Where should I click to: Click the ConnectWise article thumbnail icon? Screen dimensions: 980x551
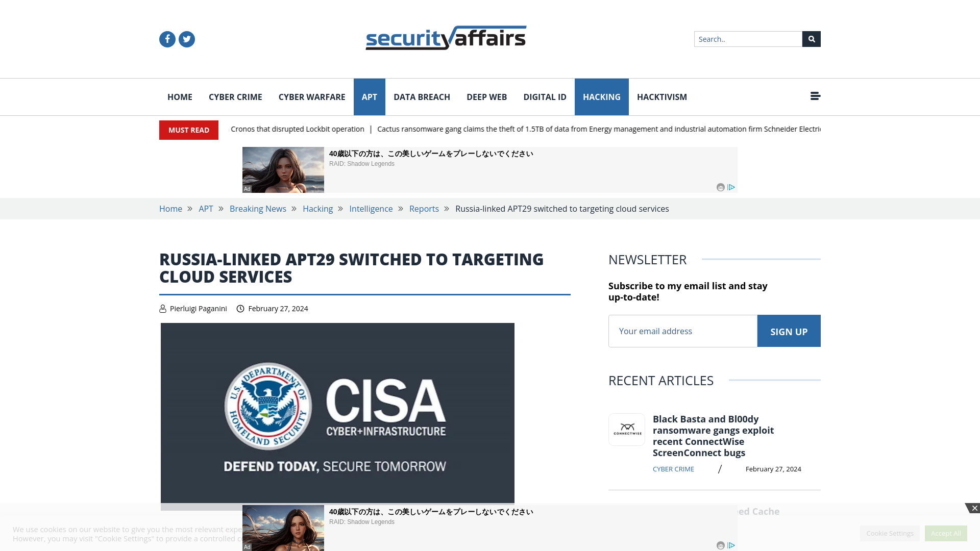click(626, 429)
